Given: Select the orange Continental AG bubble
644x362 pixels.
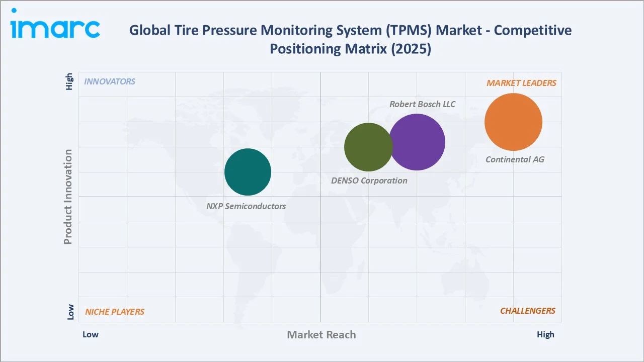Looking at the screenshot, I should click(x=513, y=122).
